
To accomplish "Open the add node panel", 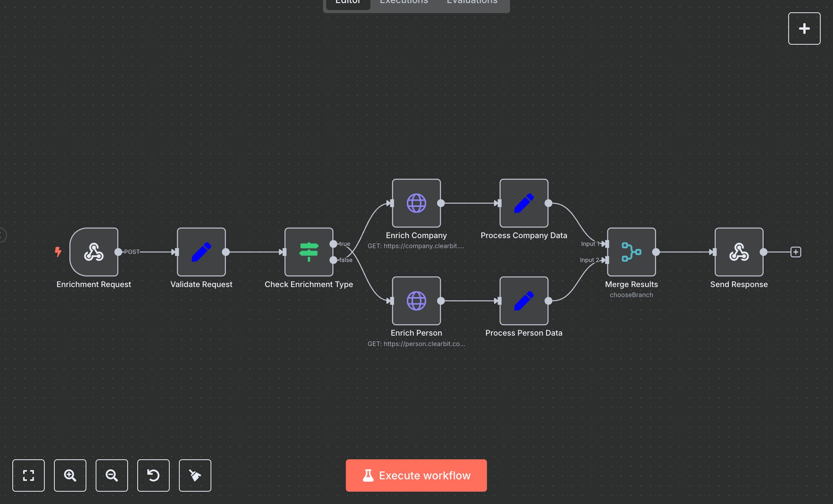I will pyautogui.click(x=804, y=28).
